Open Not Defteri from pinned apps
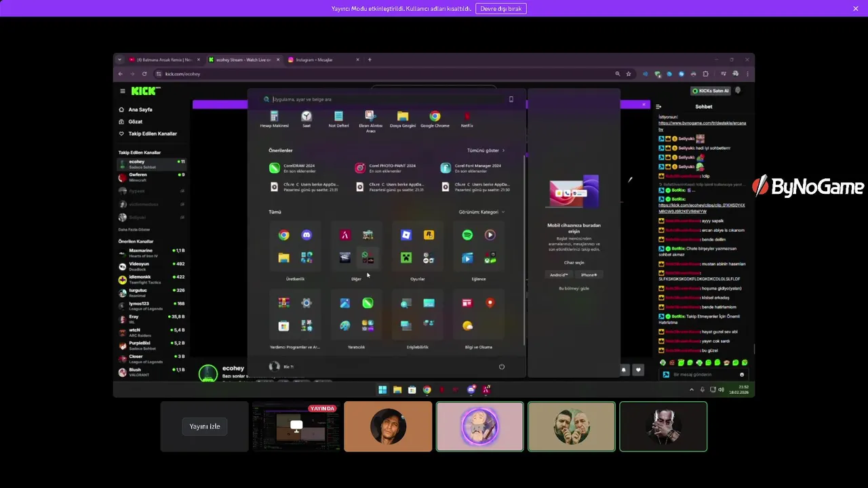 click(x=338, y=120)
